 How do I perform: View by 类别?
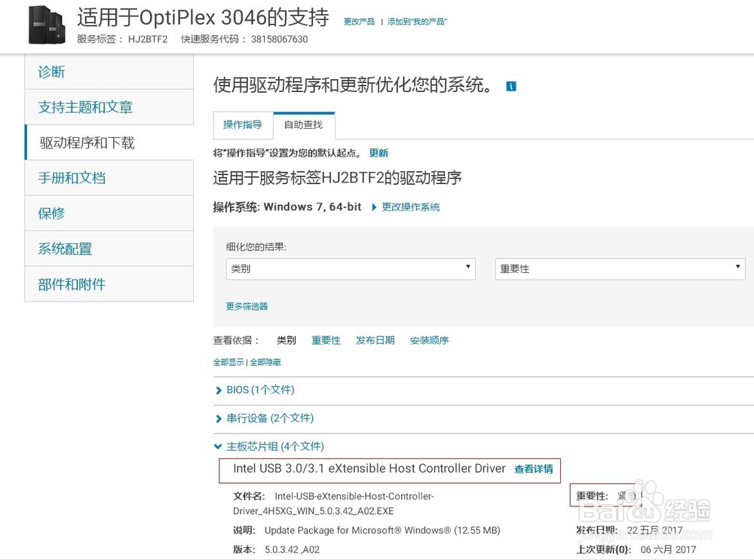(x=286, y=341)
